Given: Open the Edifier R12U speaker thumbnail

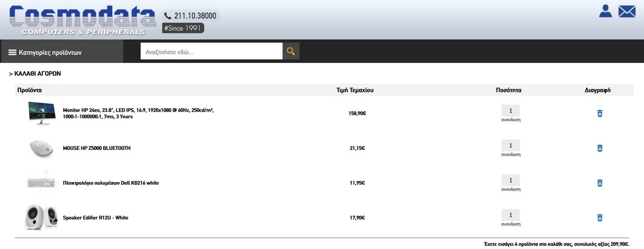Looking at the screenshot, I should [42, 218].
